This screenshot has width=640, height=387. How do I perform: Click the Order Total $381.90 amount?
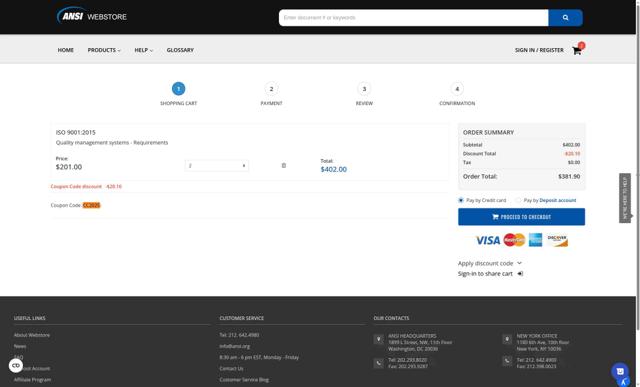569,176
